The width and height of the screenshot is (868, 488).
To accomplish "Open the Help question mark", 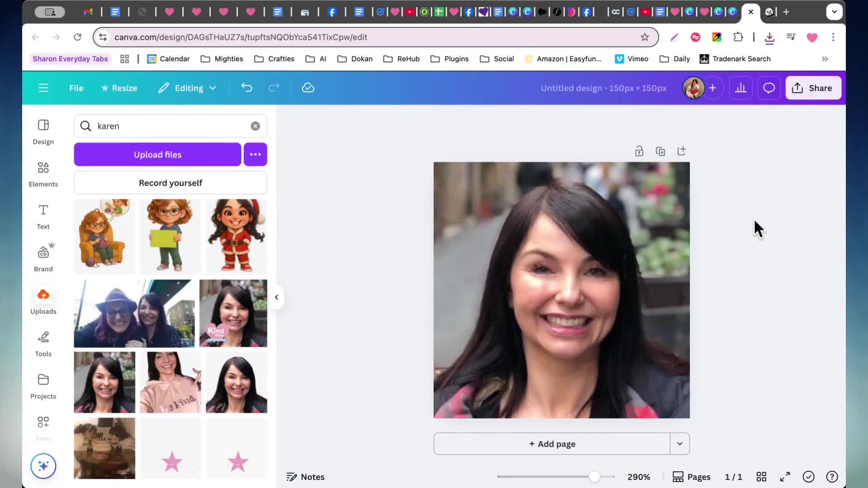I will click(x=832, y=477).
